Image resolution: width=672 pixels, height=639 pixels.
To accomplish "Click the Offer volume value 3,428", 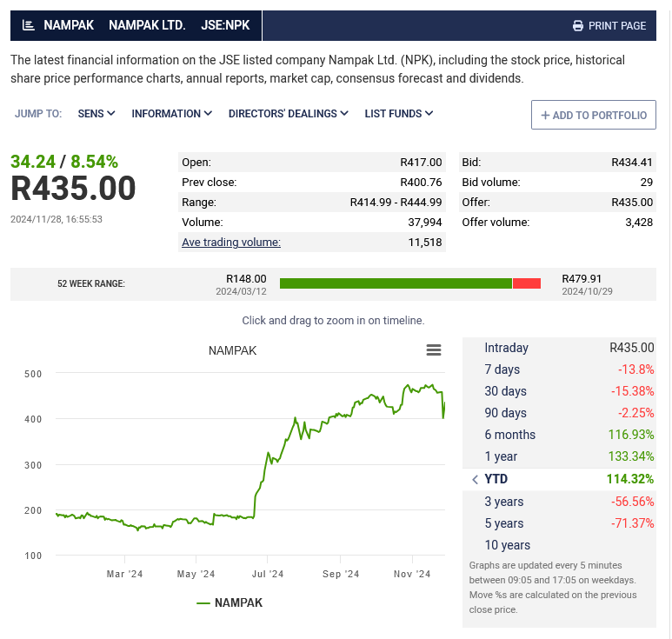I will point(639,223).
